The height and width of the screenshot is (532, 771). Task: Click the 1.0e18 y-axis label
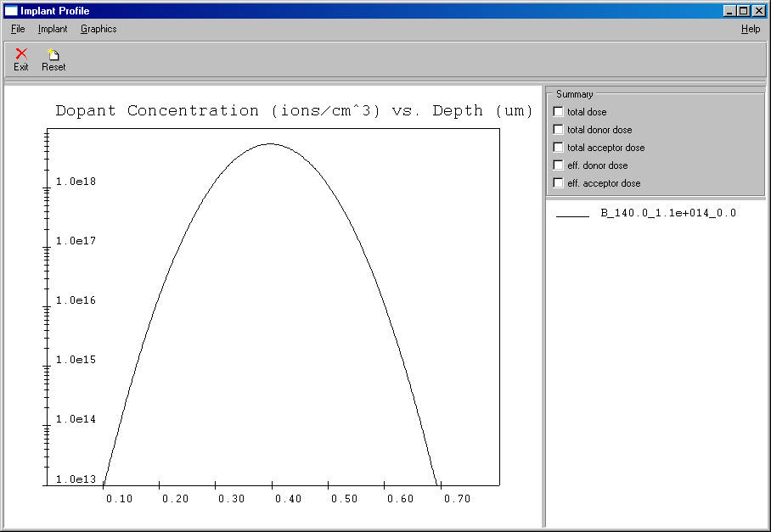[x=76, y=182]
